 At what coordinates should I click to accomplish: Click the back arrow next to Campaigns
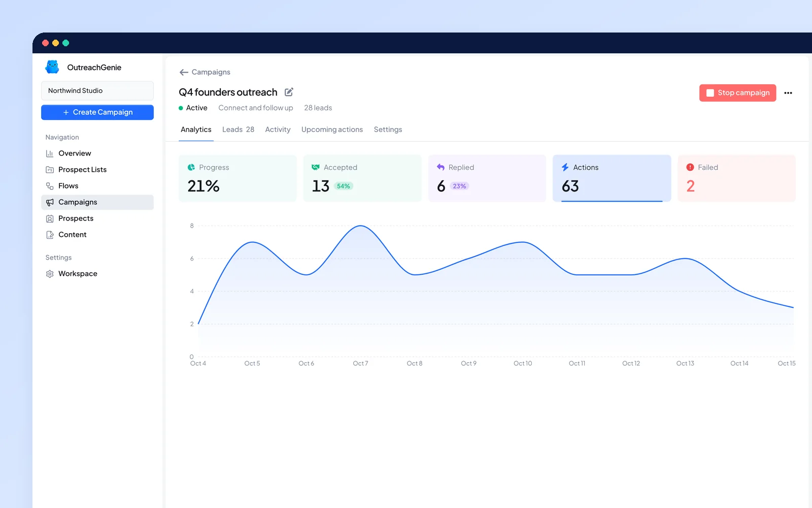pyautogui.click(x=184, y=72)
